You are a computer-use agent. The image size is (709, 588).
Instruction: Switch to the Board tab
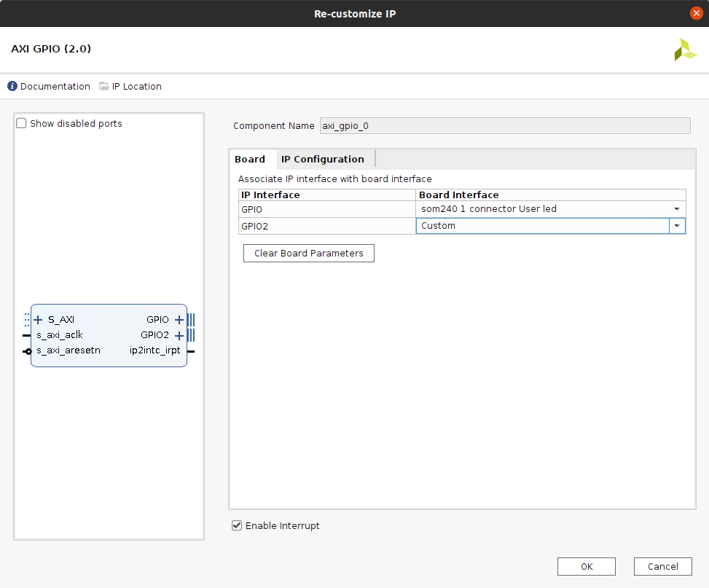click(x=250, y=160)
